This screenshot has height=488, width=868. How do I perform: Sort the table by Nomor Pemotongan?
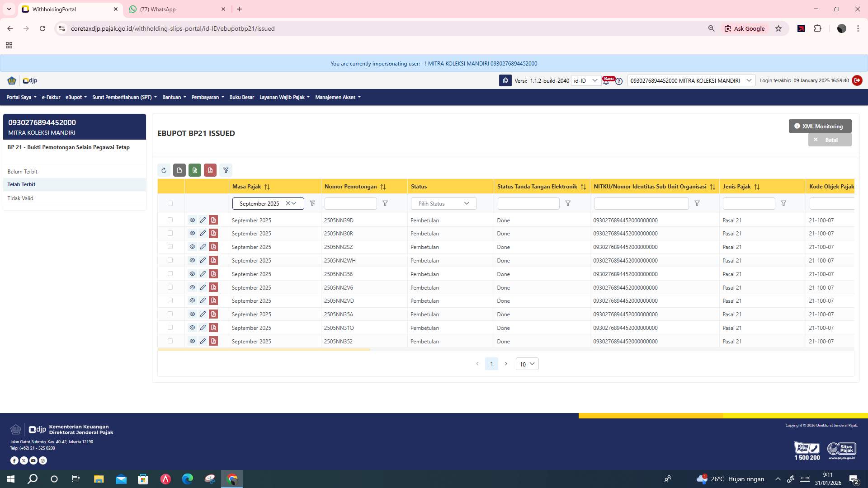coord(383,186)
